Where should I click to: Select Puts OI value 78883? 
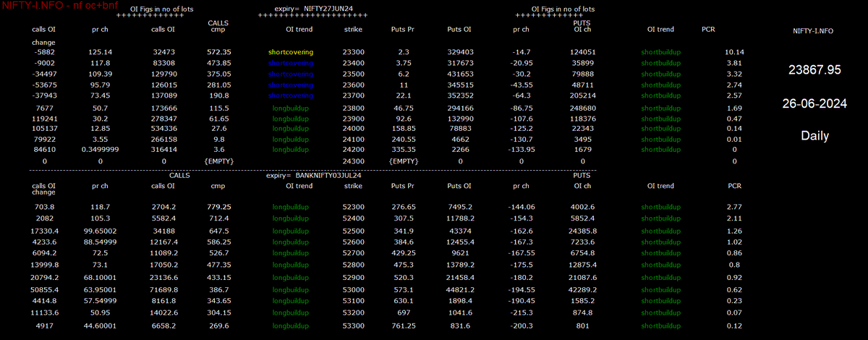coord(459,128)
